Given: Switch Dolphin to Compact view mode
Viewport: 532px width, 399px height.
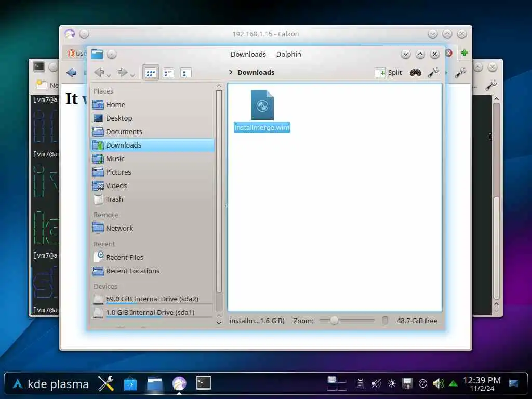Looking at the screenshot, I should click(x=168, y=72).
